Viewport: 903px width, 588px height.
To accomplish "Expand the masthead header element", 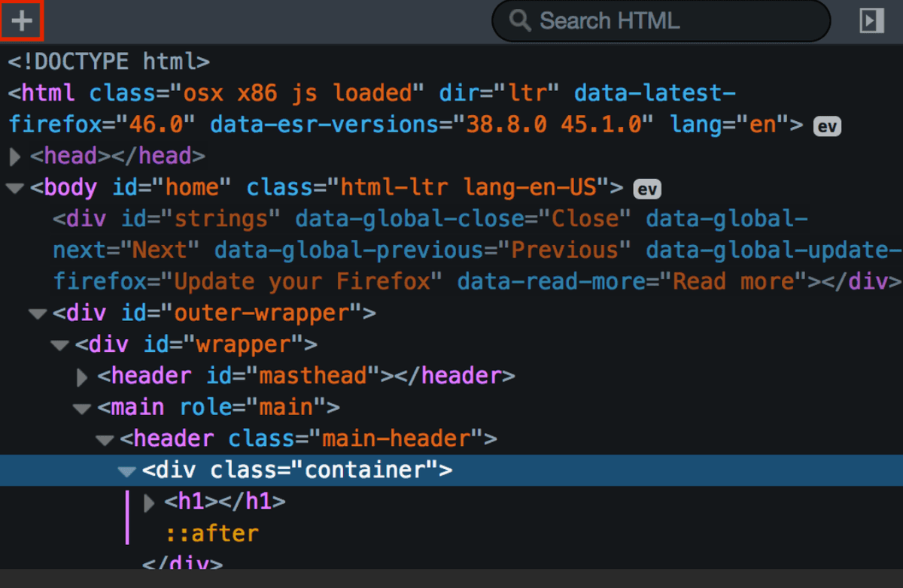I will click(82, 377).
